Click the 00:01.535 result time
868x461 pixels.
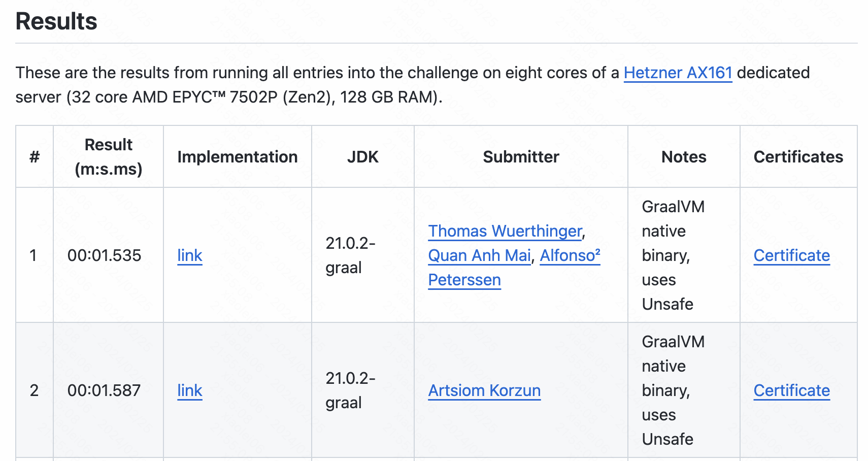[x=104, y=255]
